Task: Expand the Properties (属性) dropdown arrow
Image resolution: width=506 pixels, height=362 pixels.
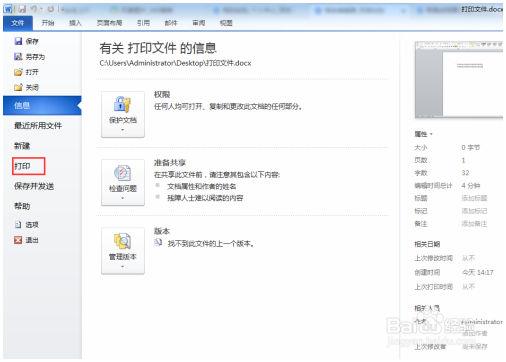Action: (431, 134)
